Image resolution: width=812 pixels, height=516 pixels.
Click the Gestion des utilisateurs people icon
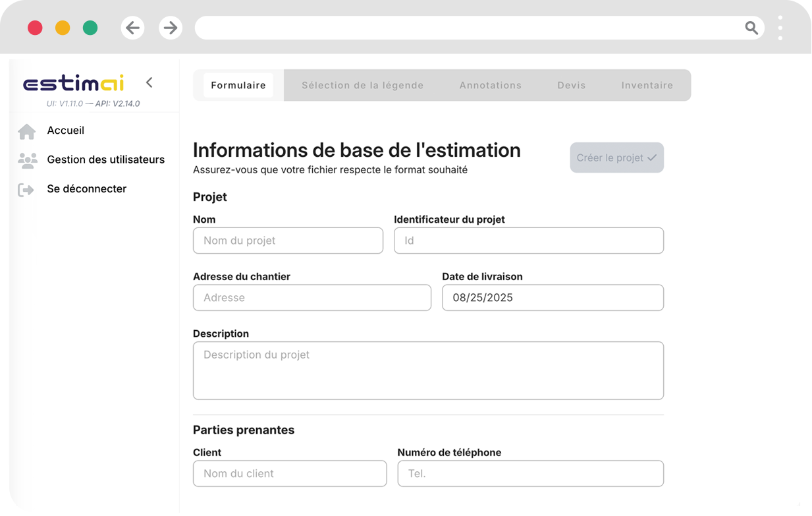coord(27,160)
